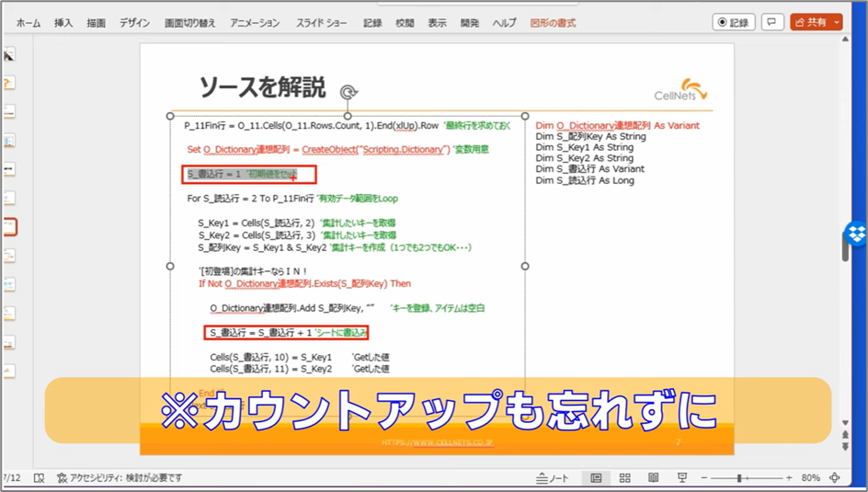Open the アニメーション tab
The height and width of the screenshot is (492, 868).
(256, 23)
